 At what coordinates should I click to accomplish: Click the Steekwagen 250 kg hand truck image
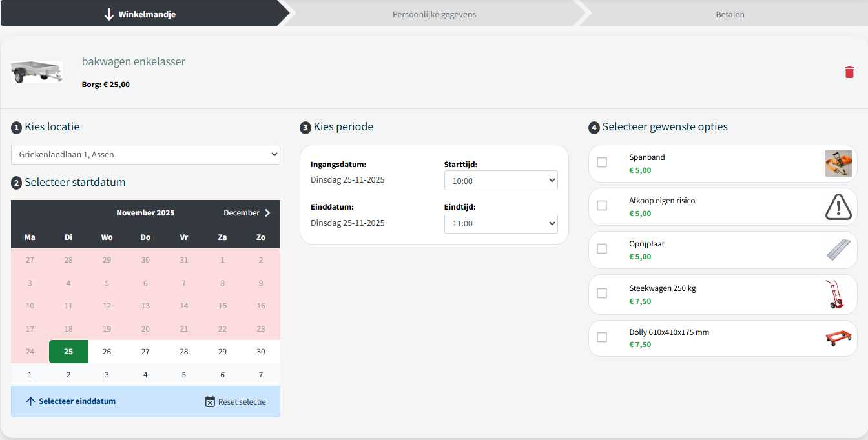(836, 295)
